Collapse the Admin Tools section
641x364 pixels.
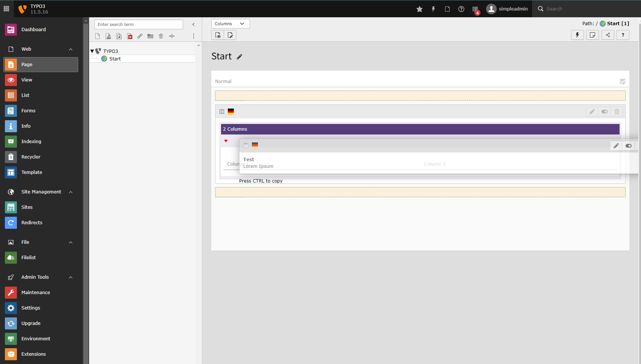70,277
